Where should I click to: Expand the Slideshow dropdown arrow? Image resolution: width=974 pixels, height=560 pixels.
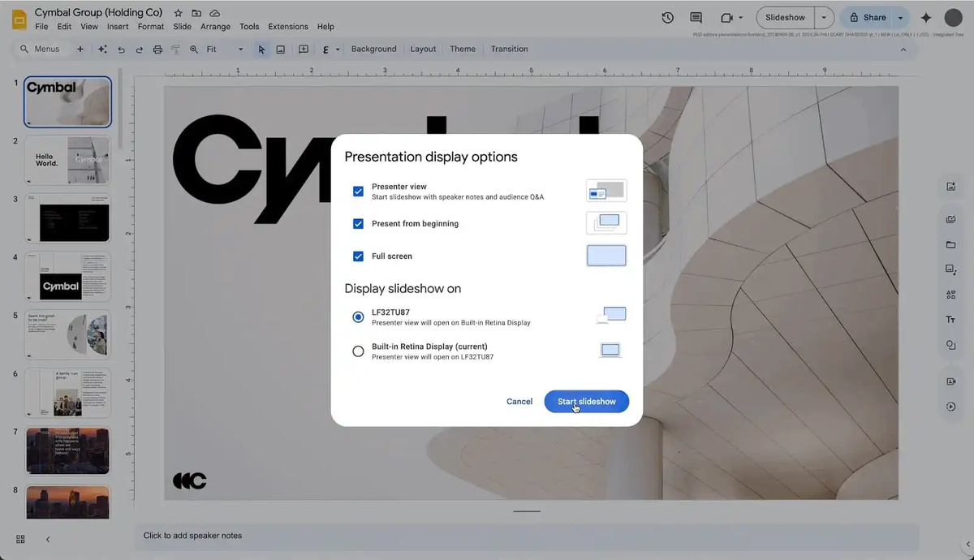point(825,17)
